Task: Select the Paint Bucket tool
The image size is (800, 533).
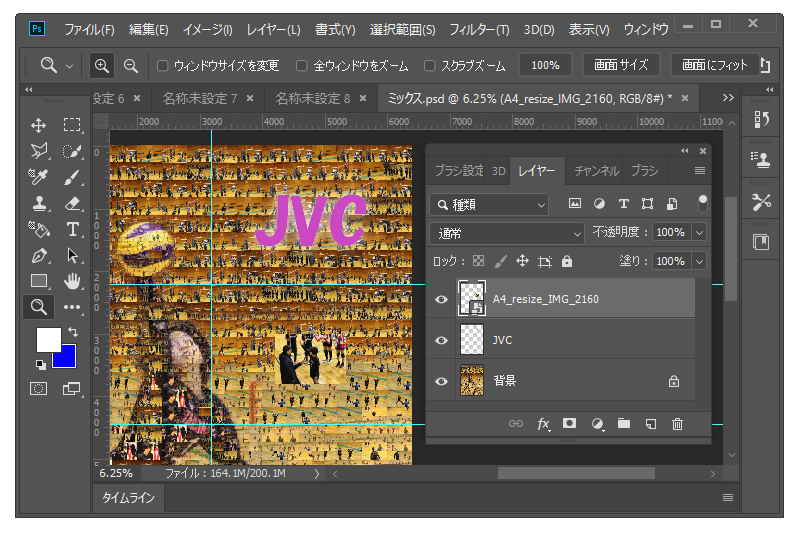Action: (x=39, y=229)
